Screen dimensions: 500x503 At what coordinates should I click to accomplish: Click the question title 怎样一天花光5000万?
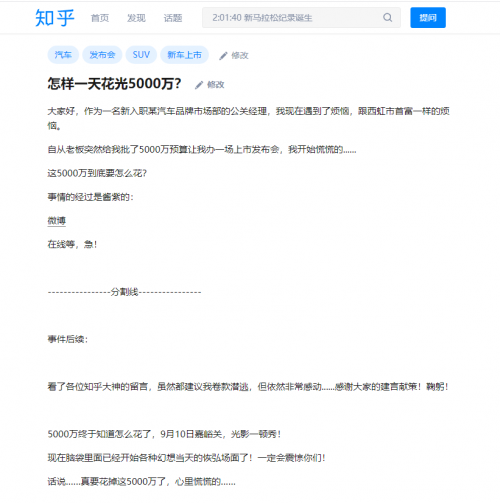click(x=114, y=84)
